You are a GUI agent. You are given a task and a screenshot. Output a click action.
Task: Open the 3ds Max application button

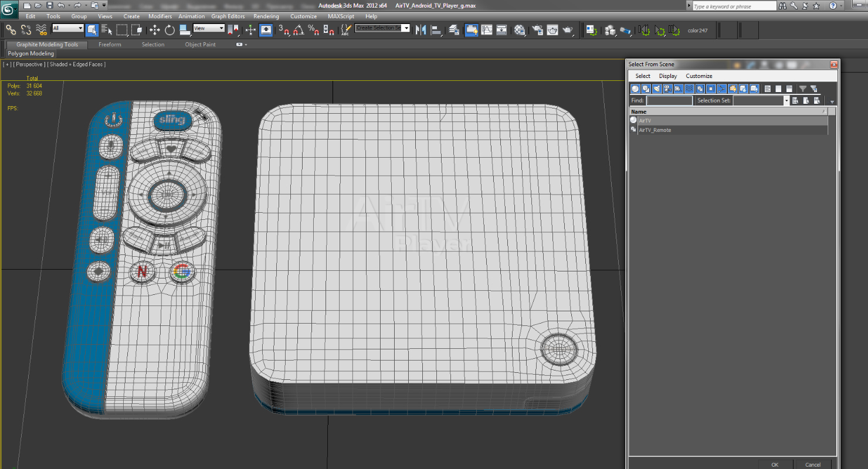(10, 10)
